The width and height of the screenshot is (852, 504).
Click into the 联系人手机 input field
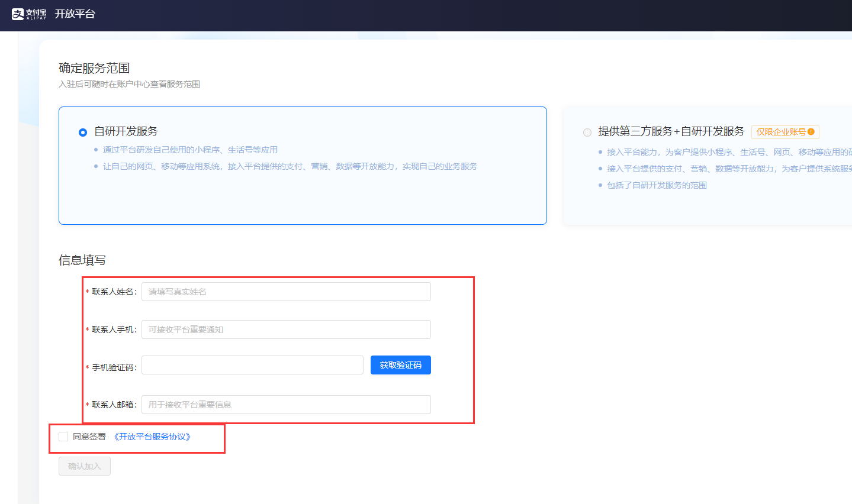(286, 329)
